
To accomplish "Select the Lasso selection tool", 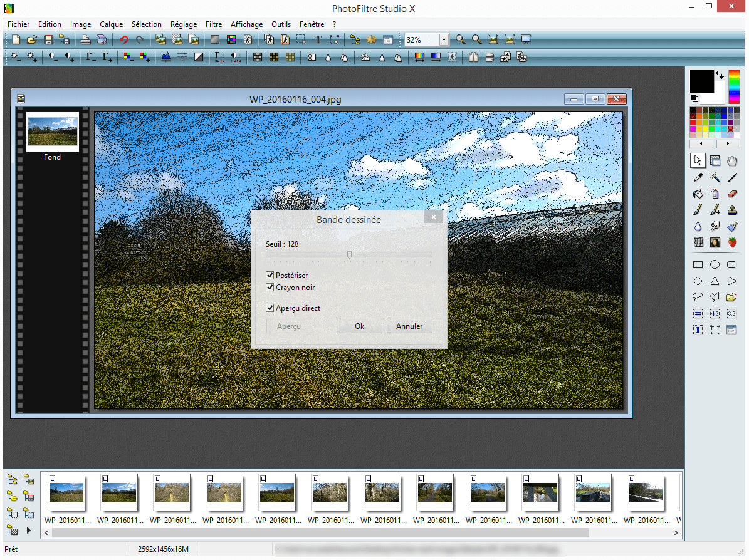I will click(698, 297).
